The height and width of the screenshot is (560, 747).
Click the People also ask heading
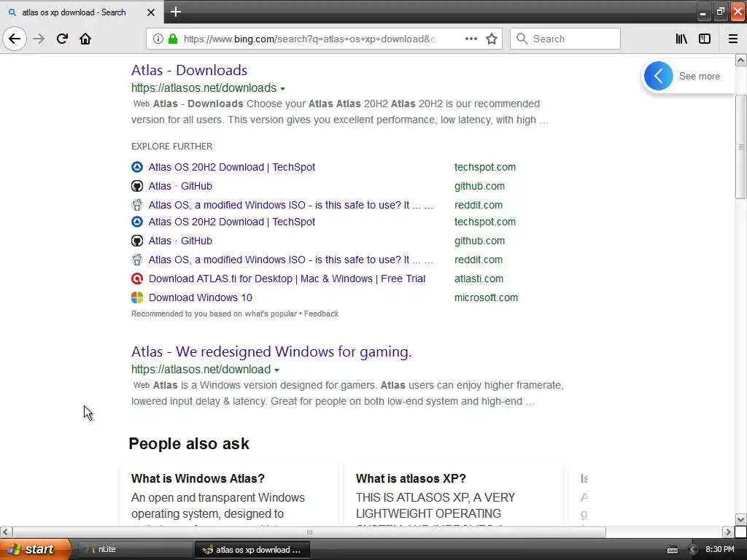pos(189,444)
